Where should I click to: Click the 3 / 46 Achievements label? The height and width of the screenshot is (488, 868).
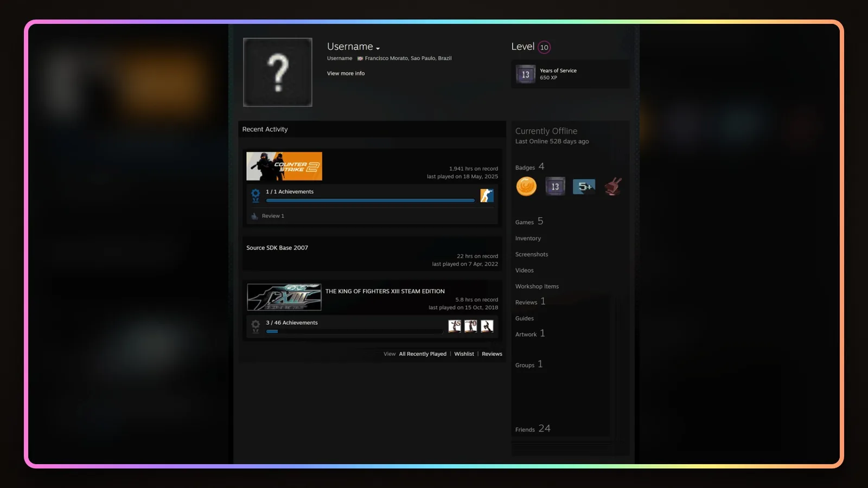[292, 323]
